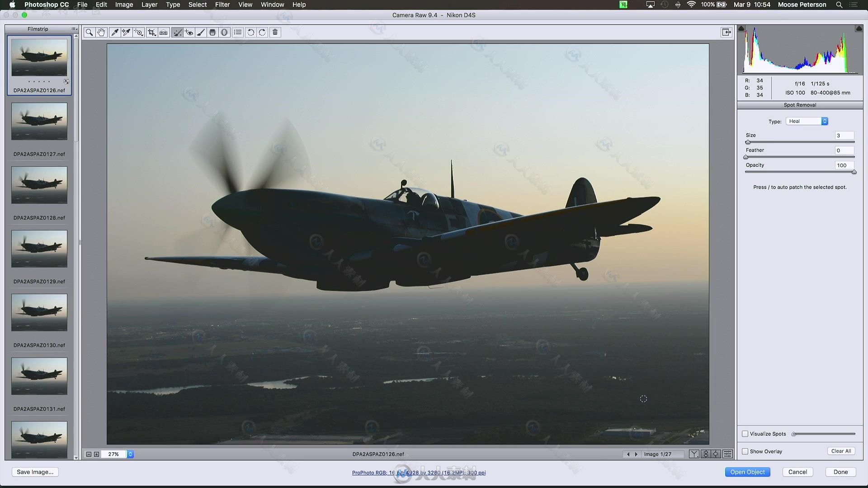Image resolution: width=868 pixels, height=488 pixels.
Task: Click the Save Image button
Action: (35, 472)
